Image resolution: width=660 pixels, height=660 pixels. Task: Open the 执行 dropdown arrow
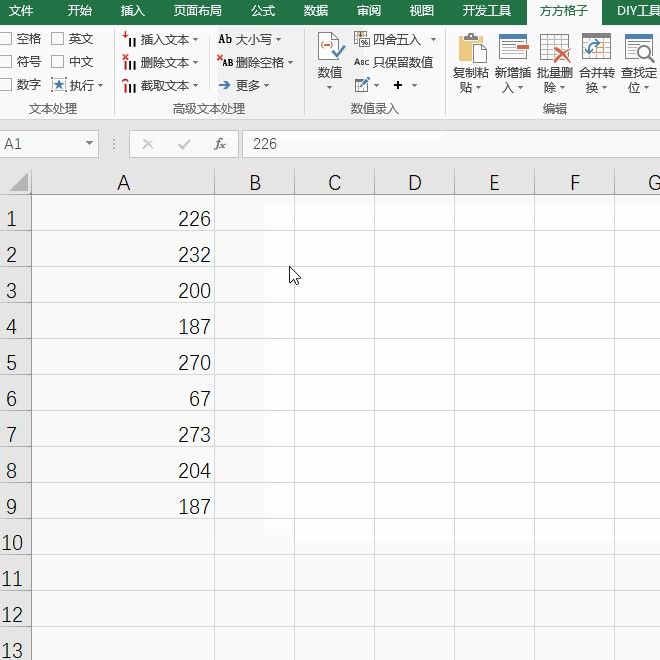100,85
